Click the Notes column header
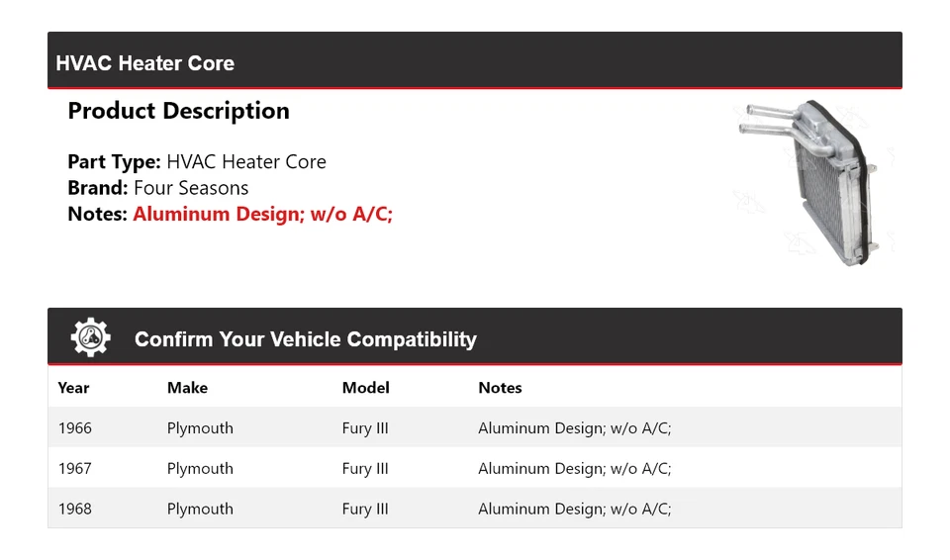The image size is (950, 560). click(500, 388)
